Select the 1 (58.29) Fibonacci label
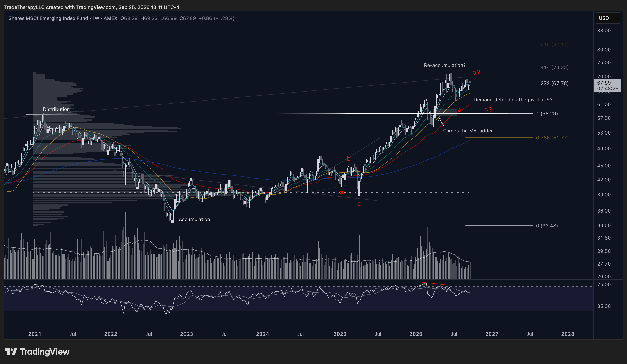Image resolution: width=627 pixels, height=364 pixels. point(547,114)
